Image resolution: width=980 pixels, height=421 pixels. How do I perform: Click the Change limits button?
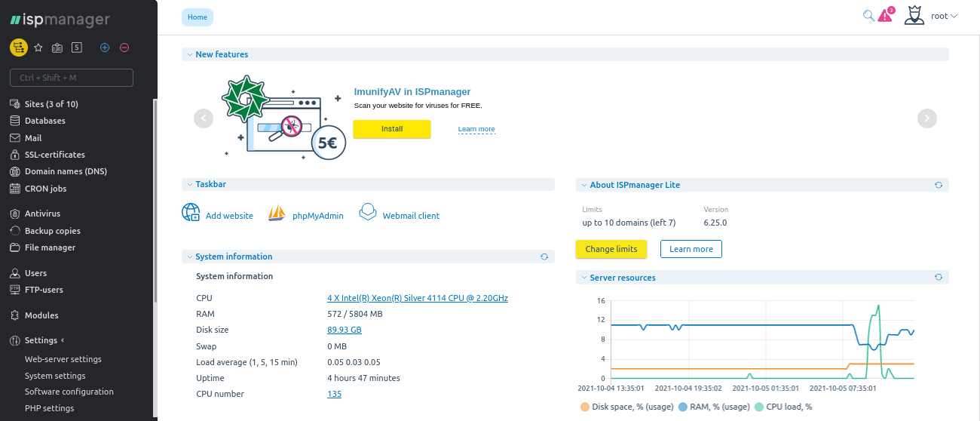tap(611, 249)
